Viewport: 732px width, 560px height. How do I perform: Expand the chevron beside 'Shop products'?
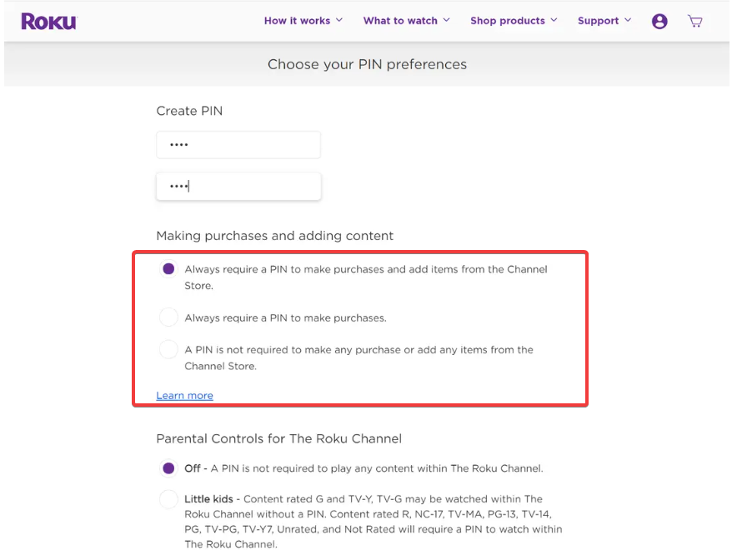coord(554,20)
